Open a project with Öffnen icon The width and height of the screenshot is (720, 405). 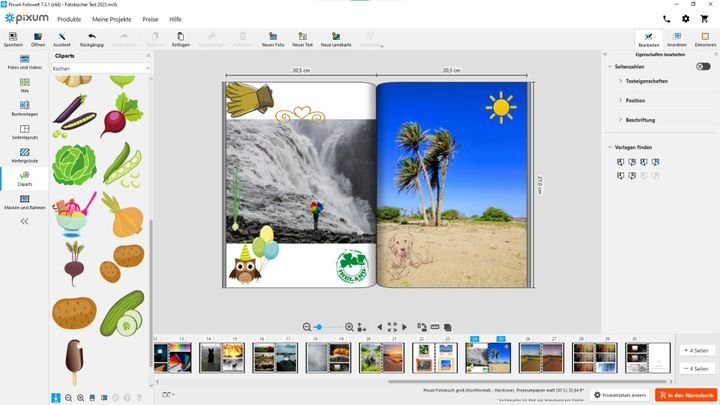coord(38,39)
